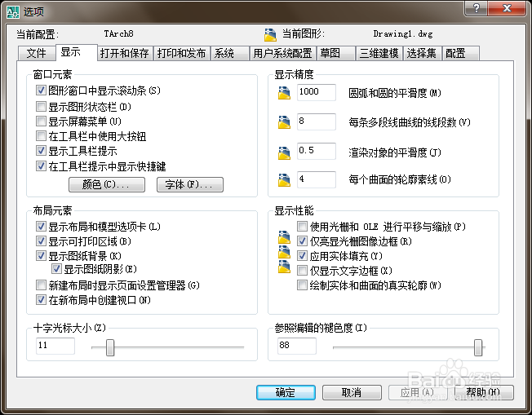532x415 pixels.
Task: Switch to the 选择集 tab
Action: 423,53
